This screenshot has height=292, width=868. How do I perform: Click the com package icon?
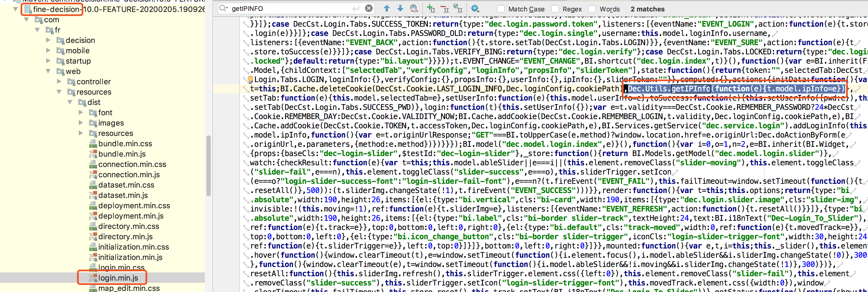coord(39,20)
